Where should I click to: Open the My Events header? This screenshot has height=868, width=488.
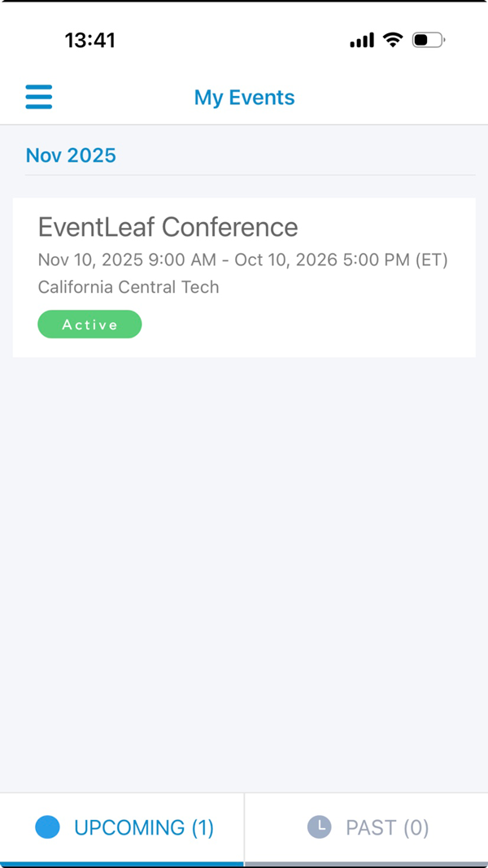pos(244,97)
